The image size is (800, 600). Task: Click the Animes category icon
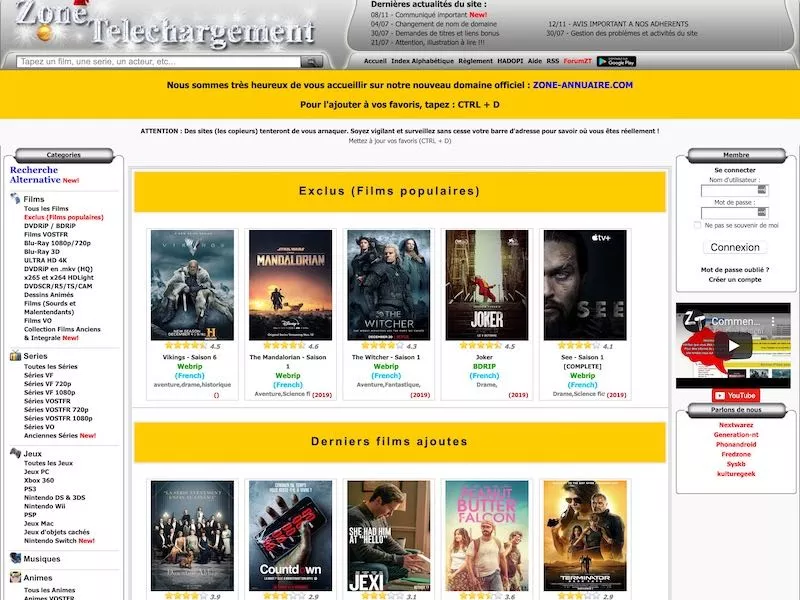(x=15, y=577)
